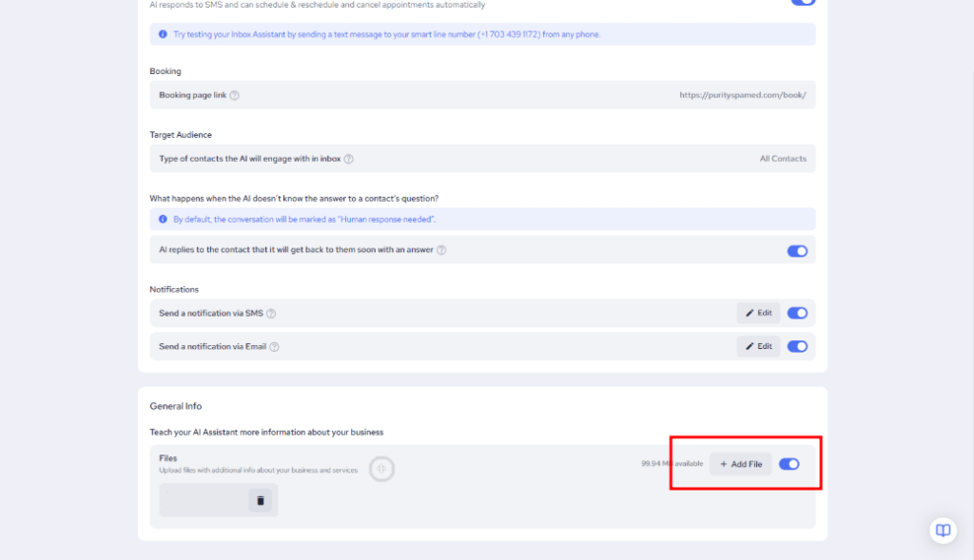
Task: Turn off Email notification toggle
Action: click(x=797, y=346)
